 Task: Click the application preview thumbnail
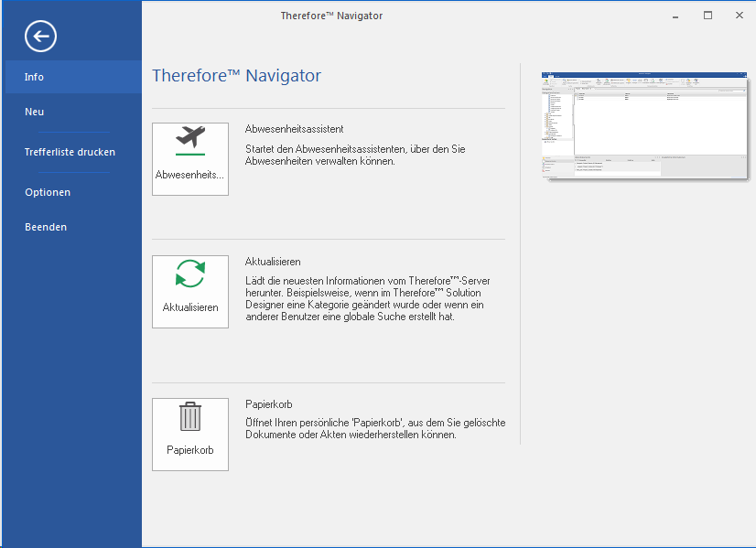click(643, 125)
